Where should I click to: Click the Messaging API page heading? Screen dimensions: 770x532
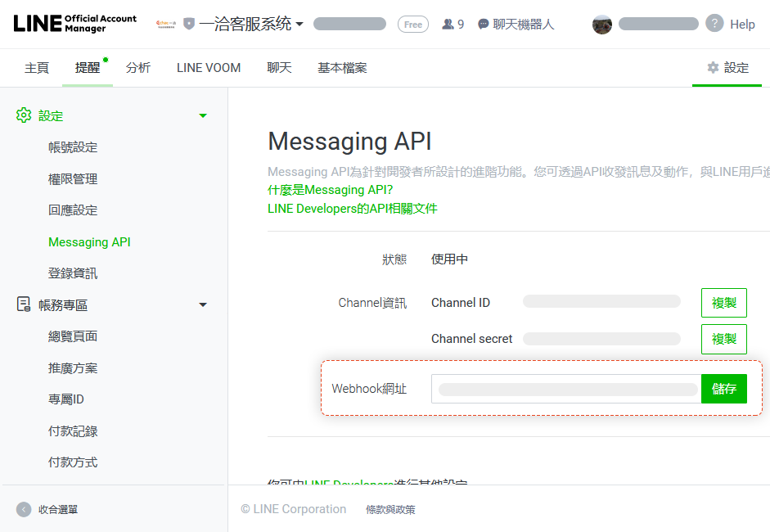click(349, 142)
